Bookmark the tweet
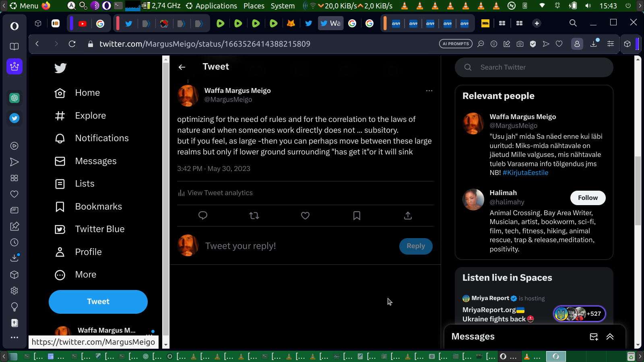 click(x=357, y=216)
